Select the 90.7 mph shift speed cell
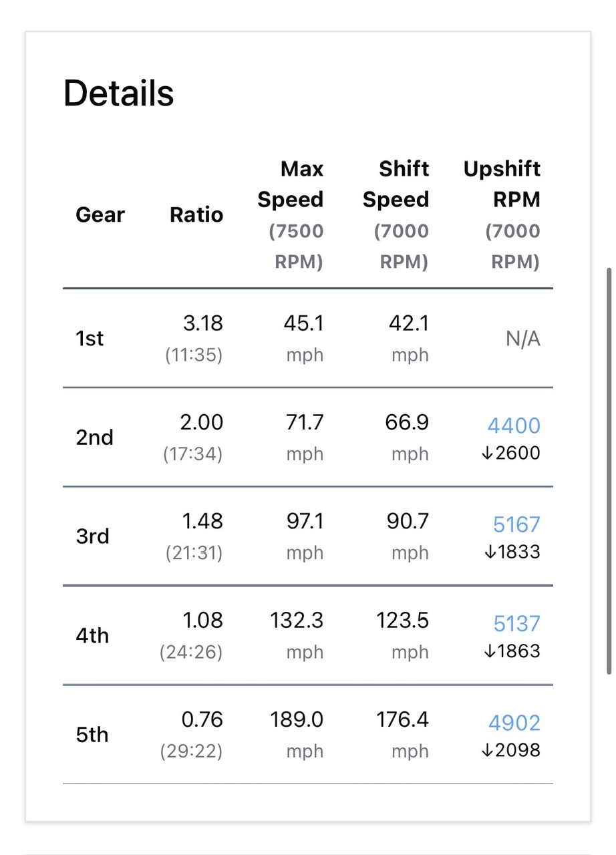This screenshot has height=855, width=616. [408, 536]
